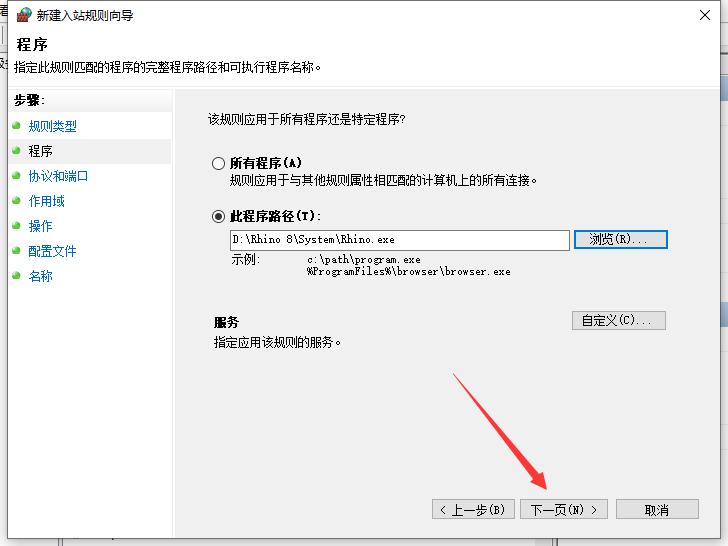
Task: Cancel the wizard with 取消 button
Action: (x=656, y=509)
